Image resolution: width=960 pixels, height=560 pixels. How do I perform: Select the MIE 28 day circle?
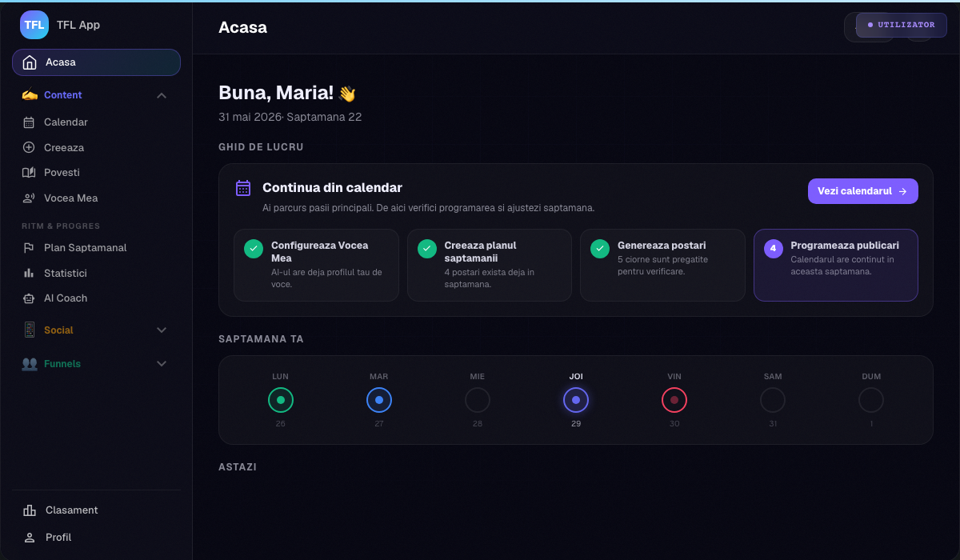[478, 400]
